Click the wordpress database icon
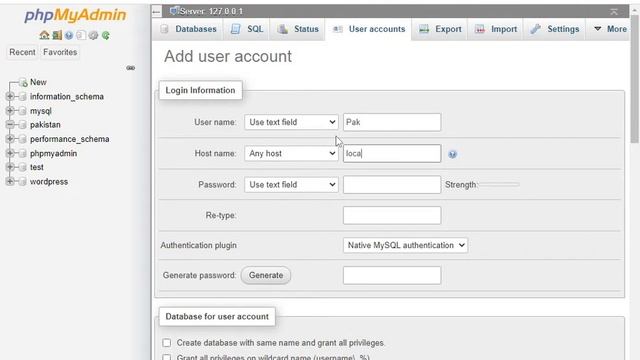The image size is (640, 360). 23,182
